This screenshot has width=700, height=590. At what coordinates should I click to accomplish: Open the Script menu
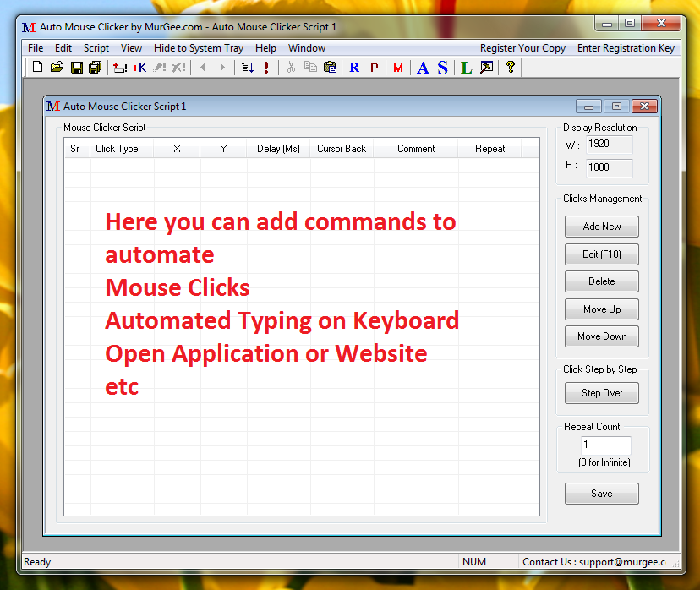pyautogui.click(x=96, y=48)
